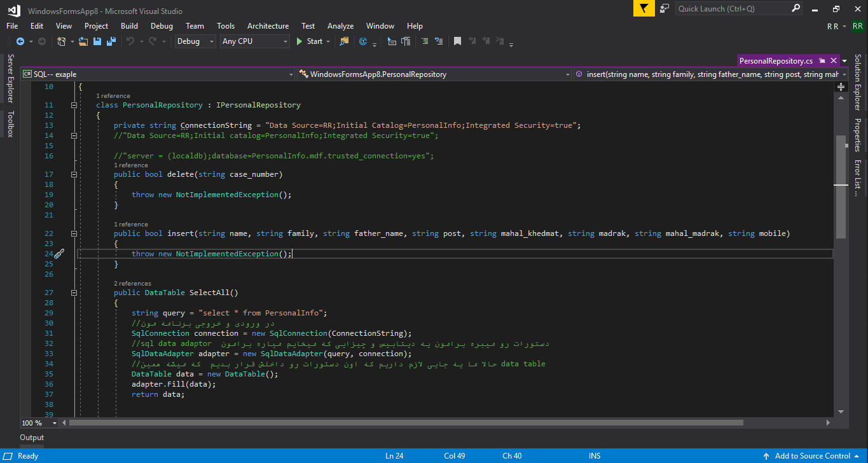Viewport: 868px width, 463px height.
Task: Toggle pin on PersonalRepository.cs tab
Action: [x=822, y=61]
